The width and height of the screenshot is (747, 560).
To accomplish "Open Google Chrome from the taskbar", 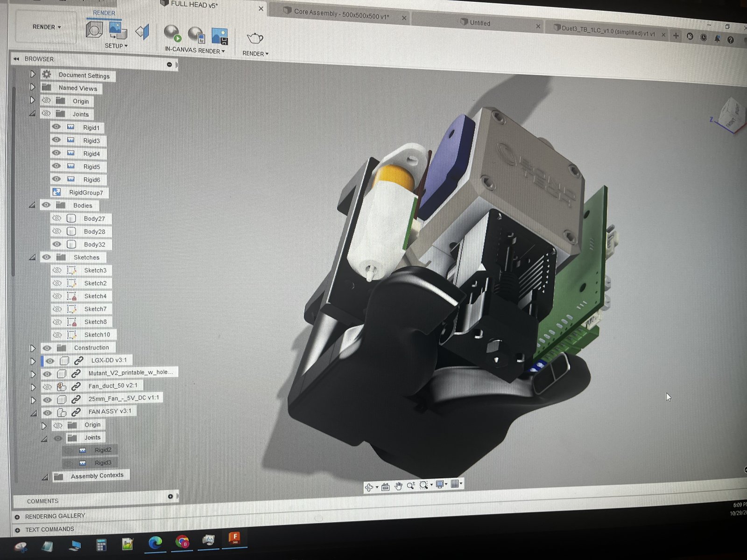I will [x=183, y=541].
